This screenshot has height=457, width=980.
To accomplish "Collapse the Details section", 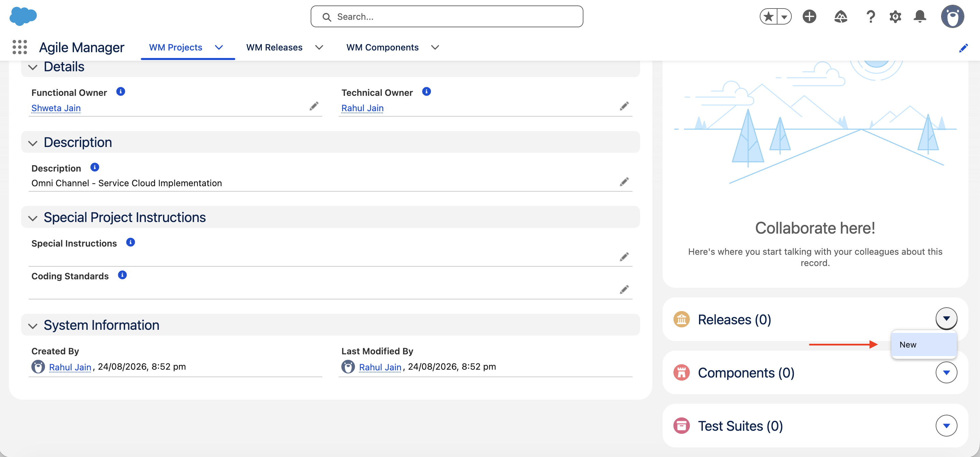I will [33, 67].
